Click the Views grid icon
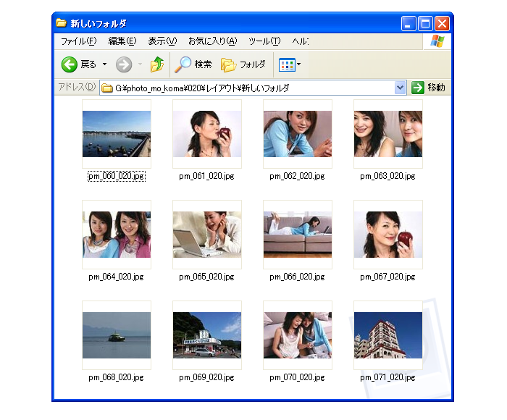 (287, 64)
